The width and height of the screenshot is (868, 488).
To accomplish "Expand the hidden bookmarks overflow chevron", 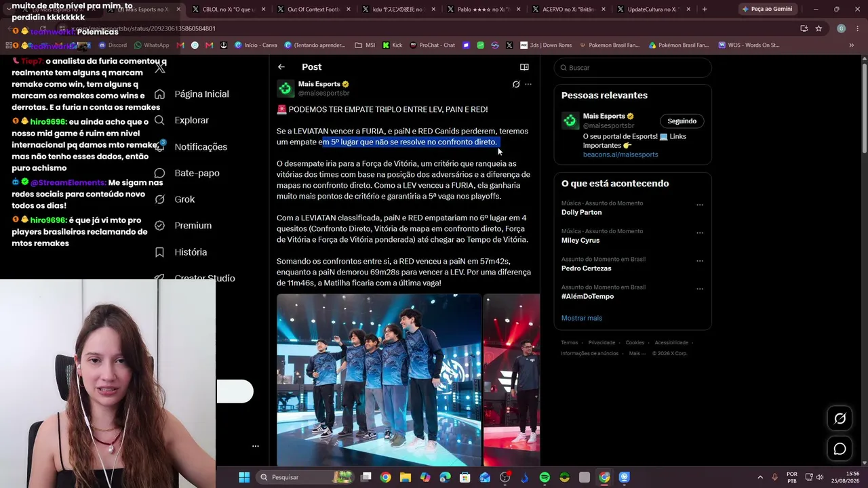I will click(x=852, y=45).
